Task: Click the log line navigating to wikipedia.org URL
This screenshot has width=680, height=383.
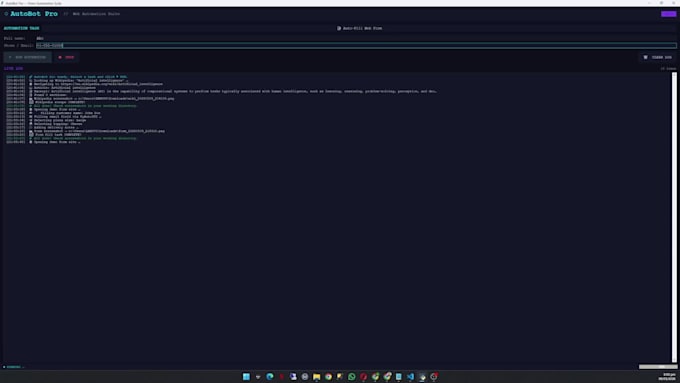Action: click(85, 84)
